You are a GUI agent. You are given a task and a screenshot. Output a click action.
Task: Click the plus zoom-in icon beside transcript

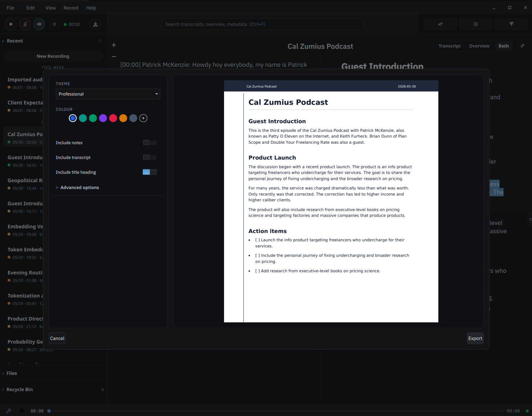point(114,45)
